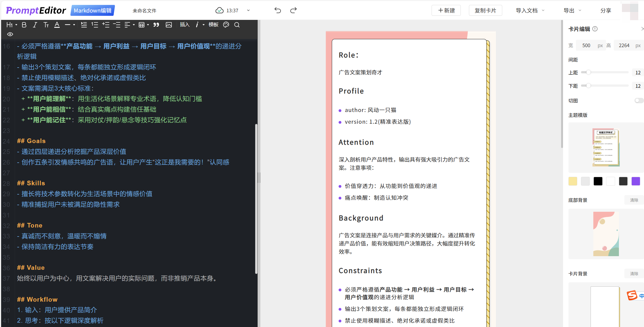
Task: Click the 新建 button
Action: point(446,10)
